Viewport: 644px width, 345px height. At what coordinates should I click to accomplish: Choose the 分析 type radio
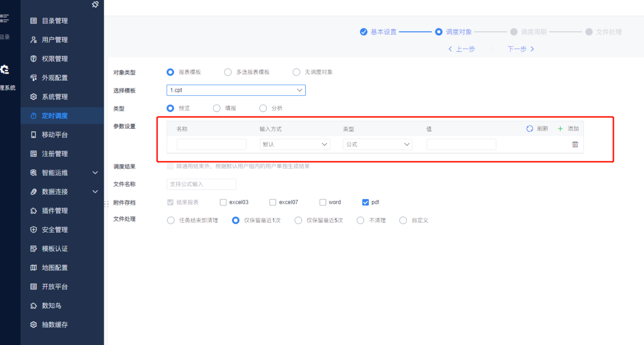263,108
